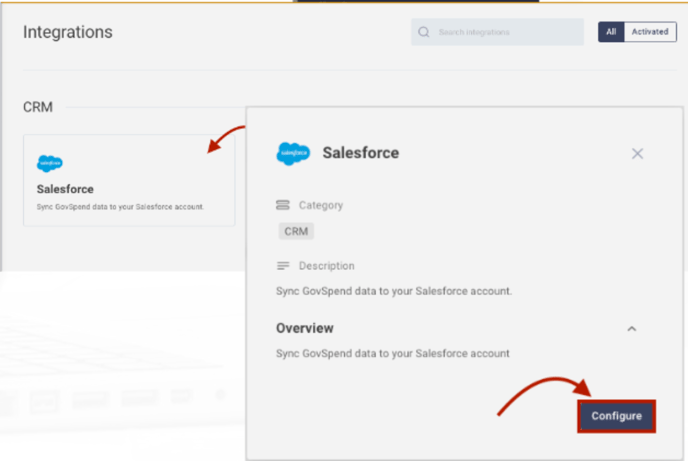Click the CRM section heading
This screenshot has height=461, width=688.
pyautogui.click(x=38, y=107)
